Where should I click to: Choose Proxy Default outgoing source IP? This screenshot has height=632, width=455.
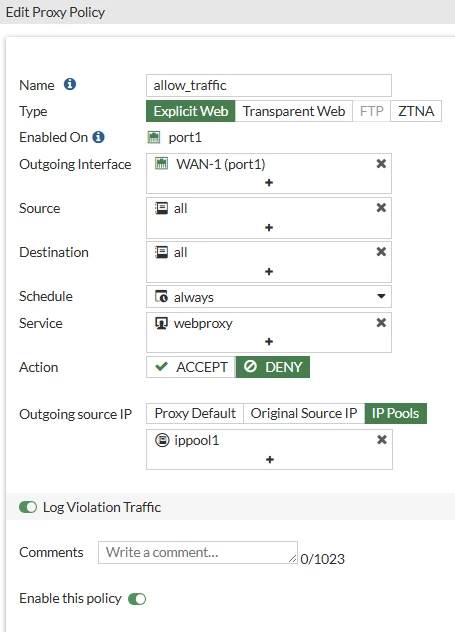pyautogui.click(x=195, y=413)
